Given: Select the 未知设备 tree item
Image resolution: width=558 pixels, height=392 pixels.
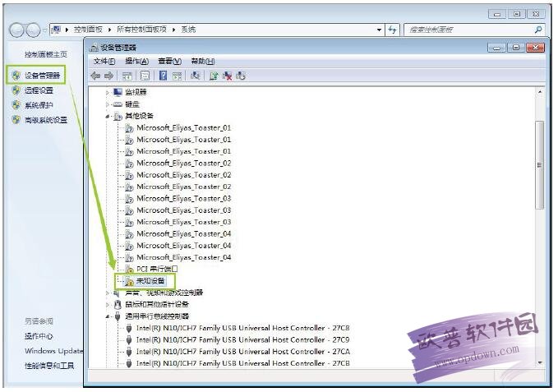Looking at the screenshot, I should point(150,281).
